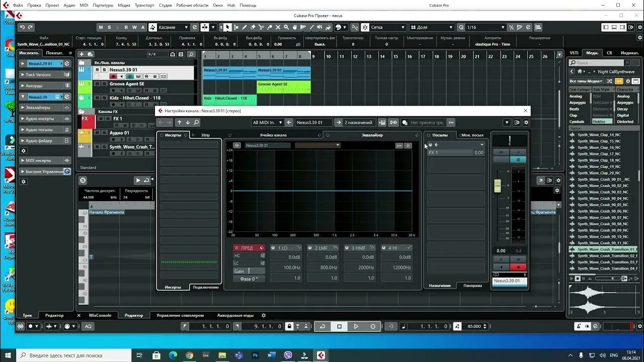Click the Redo arrow in the toolbar
Viewport: 644px width, 362px height.
(x=31, y=27)
